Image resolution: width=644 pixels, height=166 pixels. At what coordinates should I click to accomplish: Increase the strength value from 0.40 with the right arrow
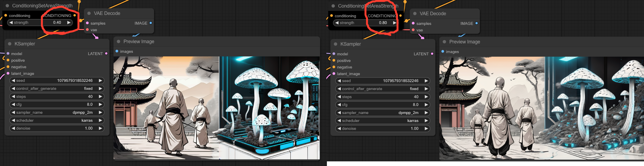(69, 23)
